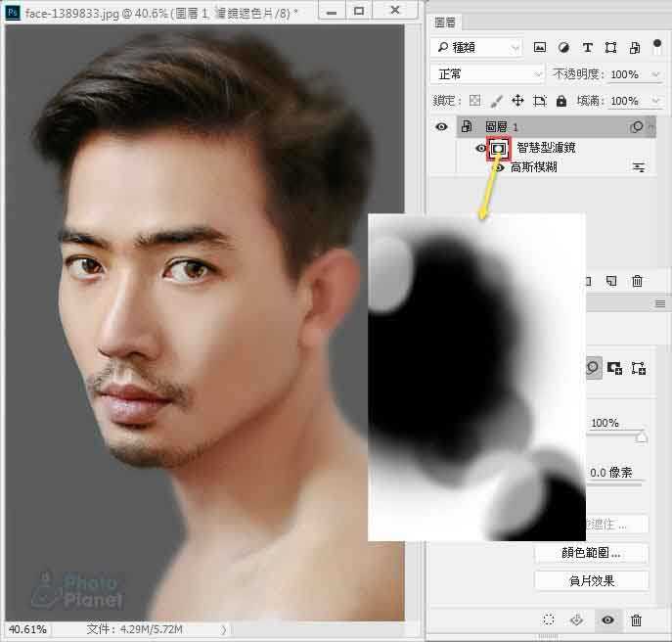Load selection from mask icon
The width and height of the screenshot is (672, 642).
click(x=549, y=620)
